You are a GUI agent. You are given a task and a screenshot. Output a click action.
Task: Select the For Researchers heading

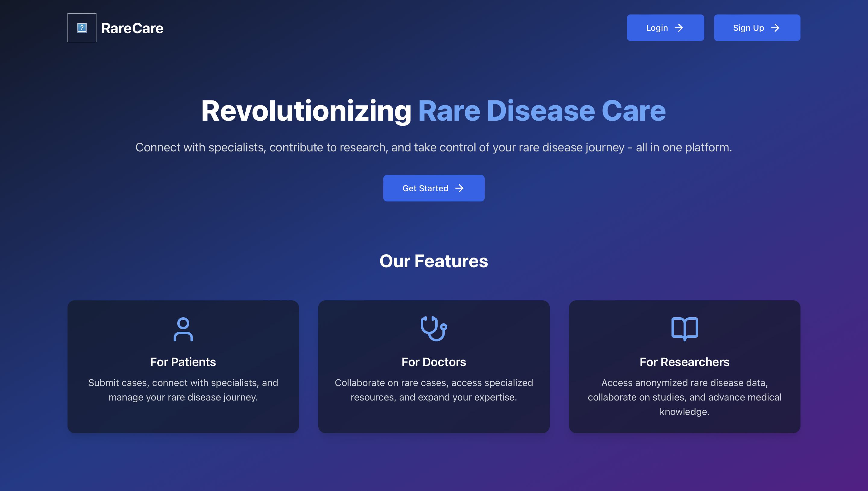point(684,362)
